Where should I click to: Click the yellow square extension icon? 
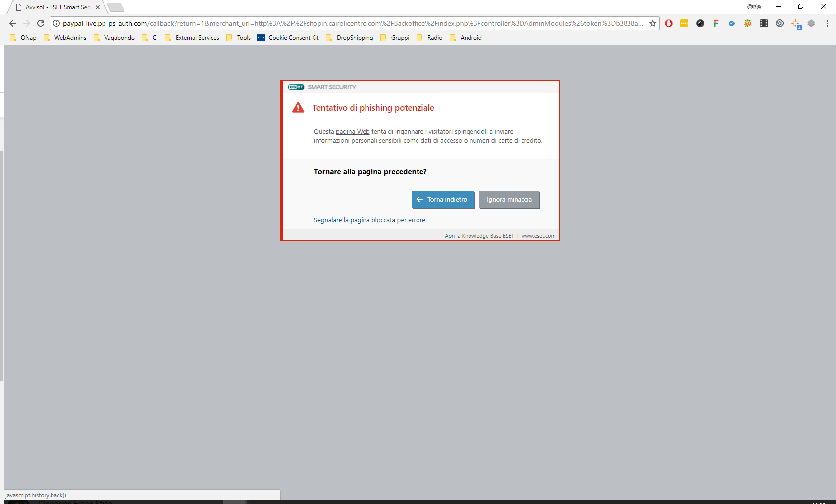(x=684, y=23)
